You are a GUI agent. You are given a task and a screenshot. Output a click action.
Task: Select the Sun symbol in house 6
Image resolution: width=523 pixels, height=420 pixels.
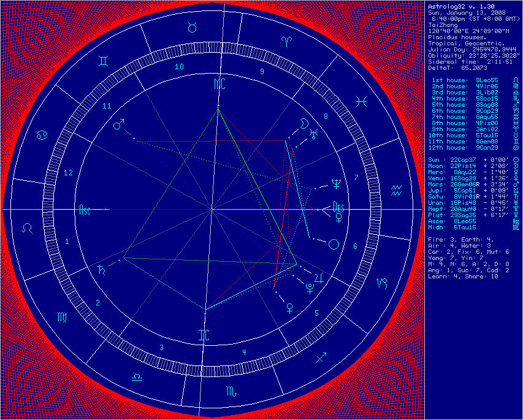(333, 244)
